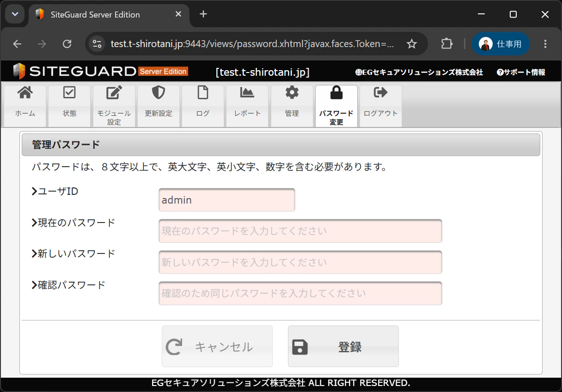Open the 仕事用 profile button

[501, 44]
